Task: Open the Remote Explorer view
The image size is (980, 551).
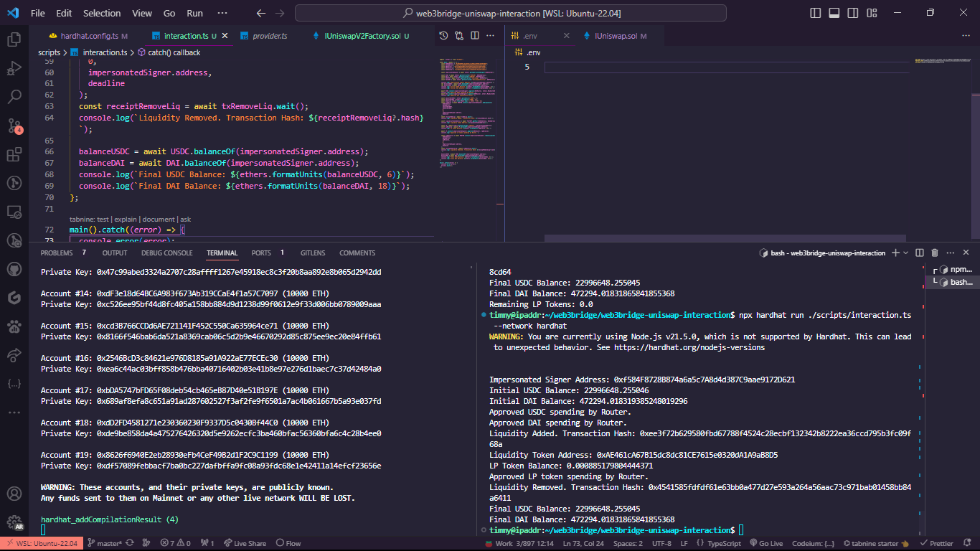Action: 14,212
